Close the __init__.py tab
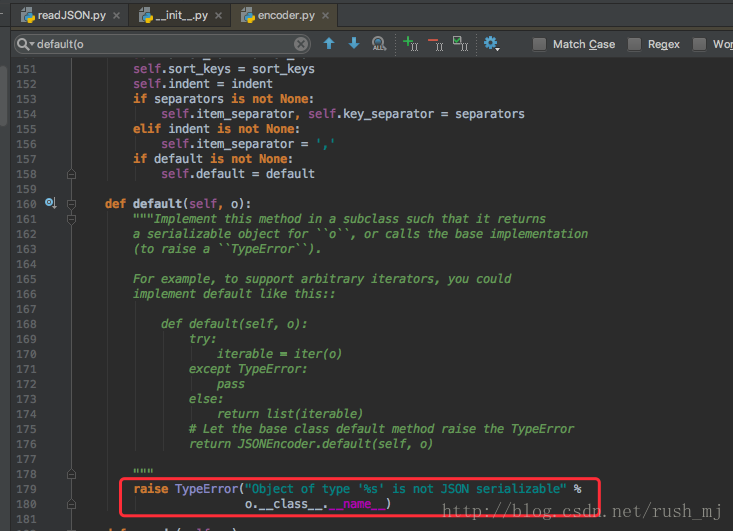Screen dimensions: 733x531 pos(218,16)
